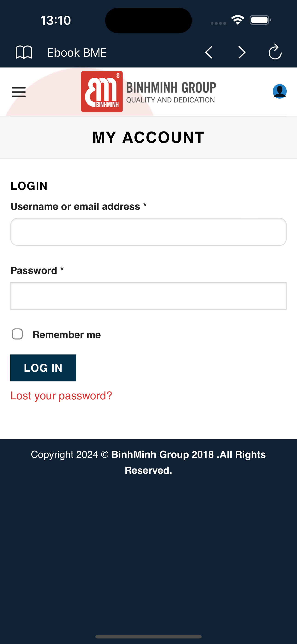Image resolution: width=297 pixels, height=644 pixels.
Task: Tap the blue user profile icon
Action: point(280,91)
